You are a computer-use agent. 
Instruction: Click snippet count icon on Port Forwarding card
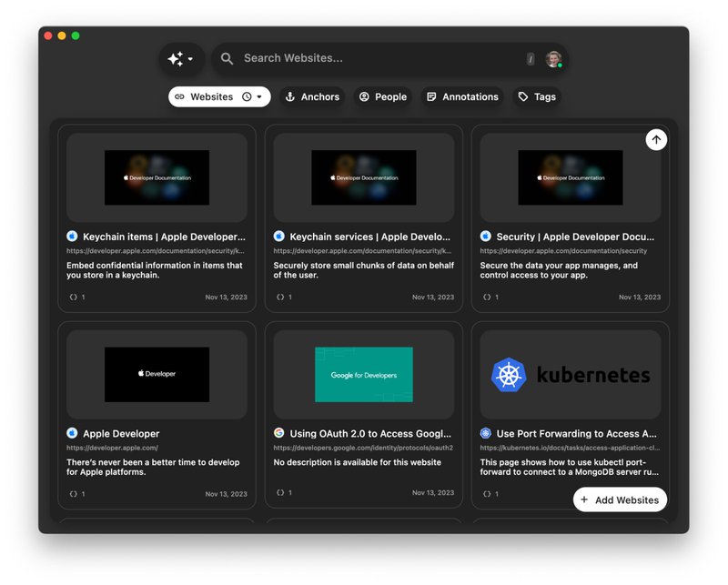pos(487,494)
